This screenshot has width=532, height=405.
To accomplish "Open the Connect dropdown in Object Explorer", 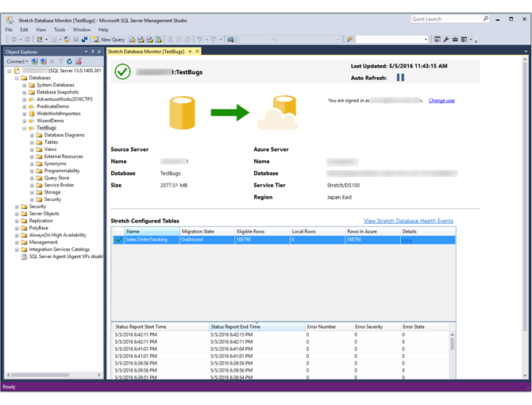I will (x=17, y=61).
